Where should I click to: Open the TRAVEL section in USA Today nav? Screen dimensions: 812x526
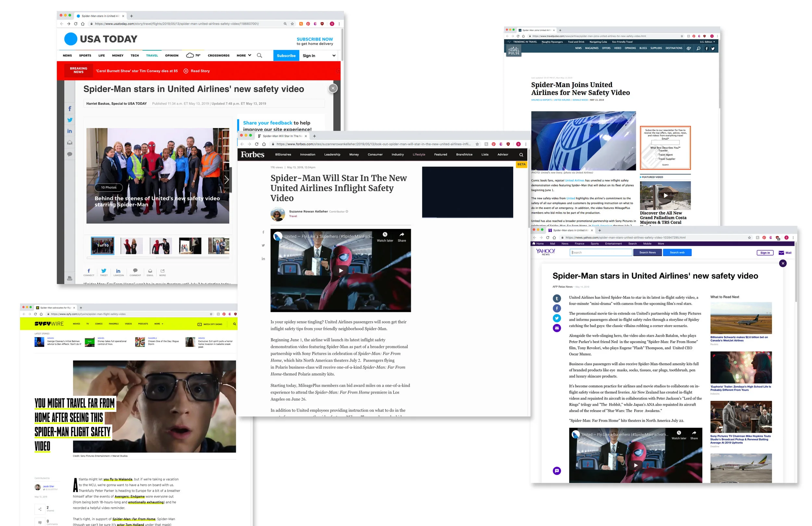[152, 55]
